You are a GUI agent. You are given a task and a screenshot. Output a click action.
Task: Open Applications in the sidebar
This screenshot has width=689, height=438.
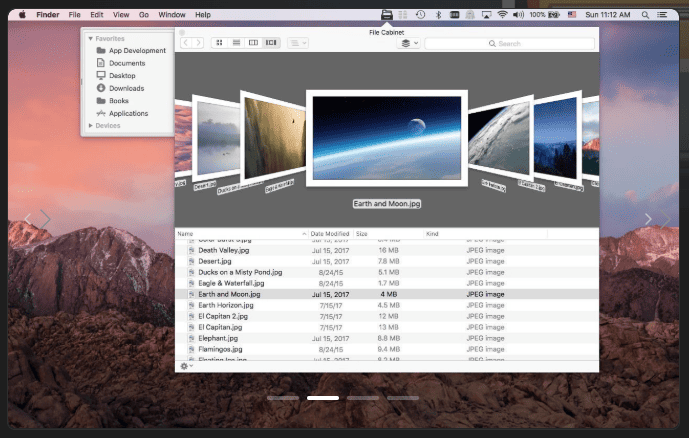[x=122, y=113]
